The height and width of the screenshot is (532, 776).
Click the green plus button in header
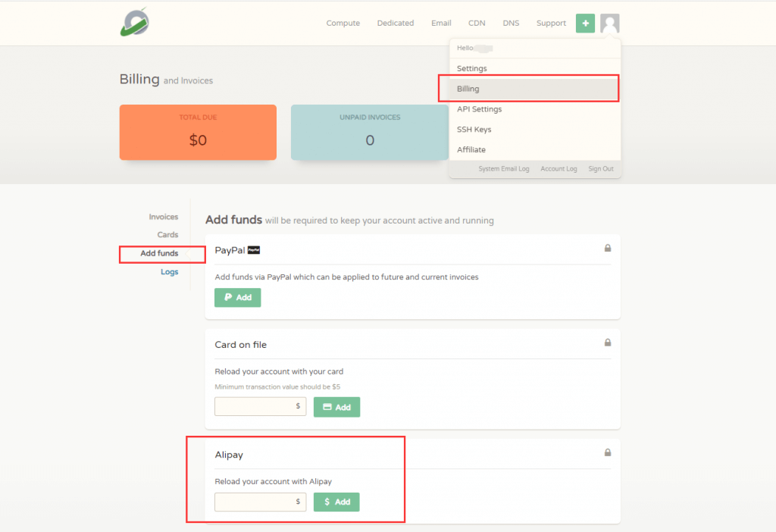(585, 23)
